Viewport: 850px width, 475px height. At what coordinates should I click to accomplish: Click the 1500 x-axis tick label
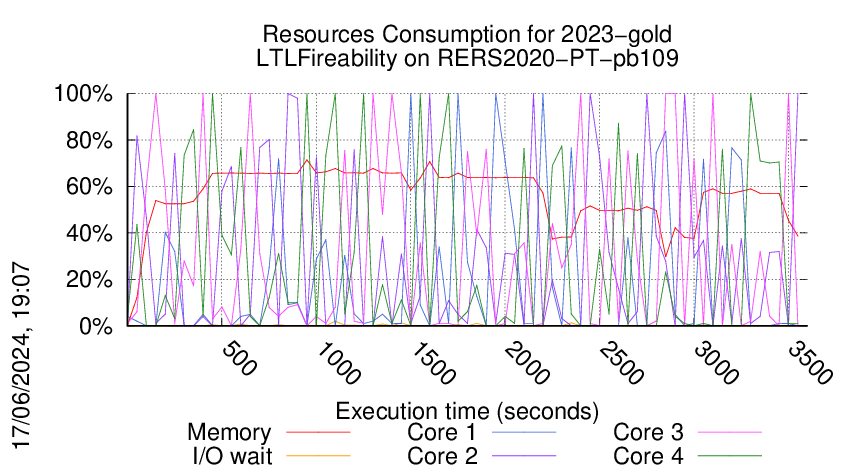433,363
